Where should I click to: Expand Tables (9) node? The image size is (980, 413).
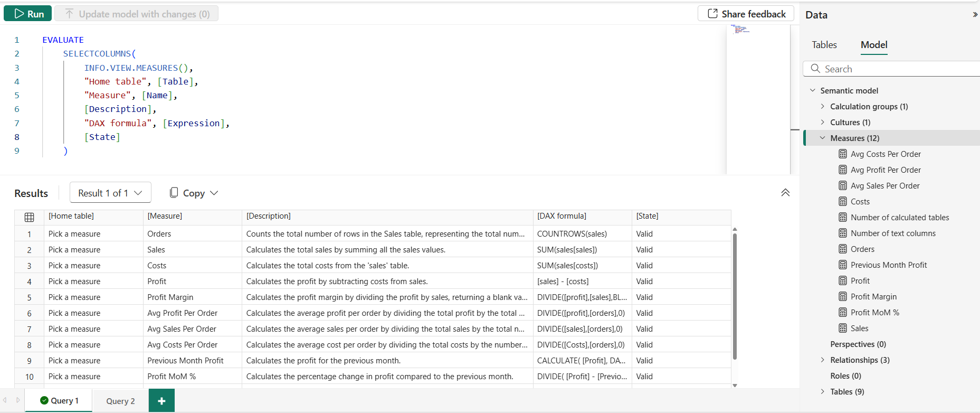(x=822, y=391)
